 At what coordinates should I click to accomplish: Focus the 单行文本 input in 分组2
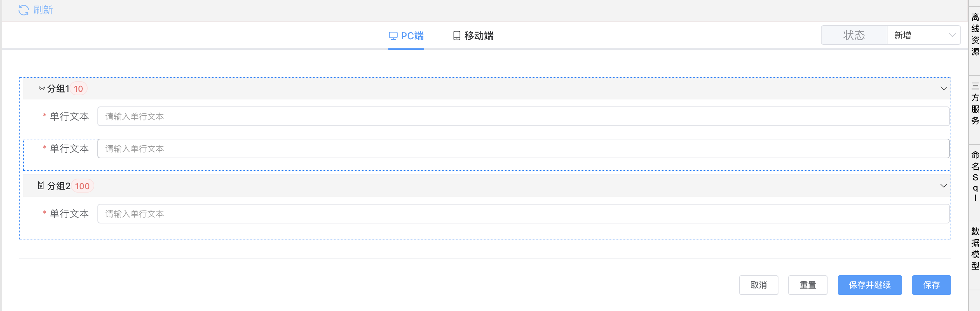[x=523, y=214]
